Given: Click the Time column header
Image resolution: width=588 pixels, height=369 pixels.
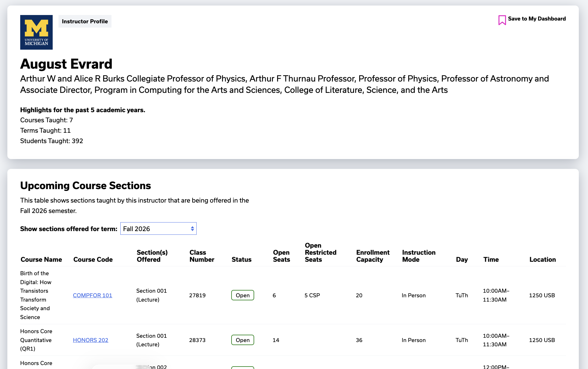Looking at the screenshot, I should point(491,260).
